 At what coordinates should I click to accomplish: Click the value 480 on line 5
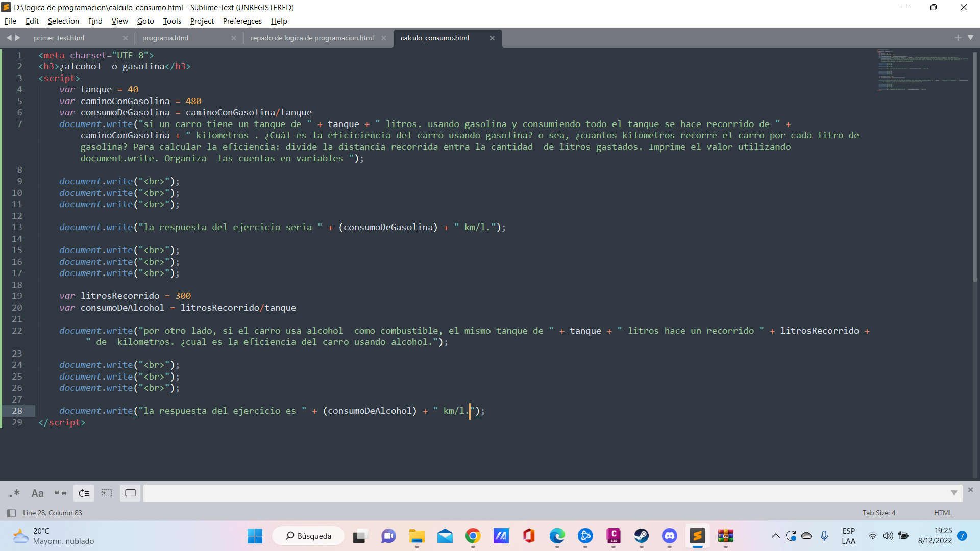click(193, 101)
